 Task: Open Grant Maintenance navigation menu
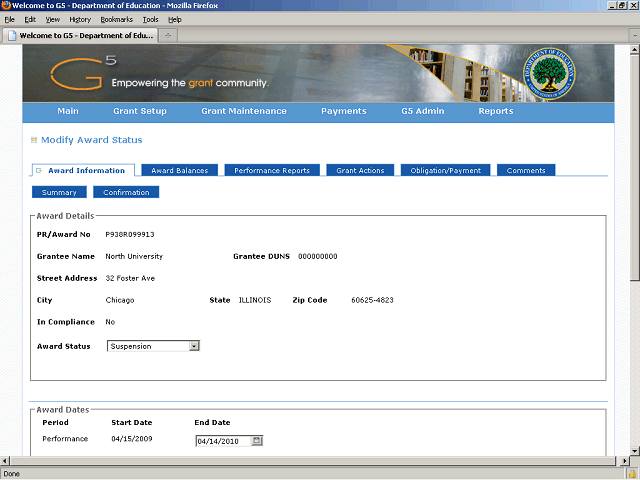coord(244,111)
